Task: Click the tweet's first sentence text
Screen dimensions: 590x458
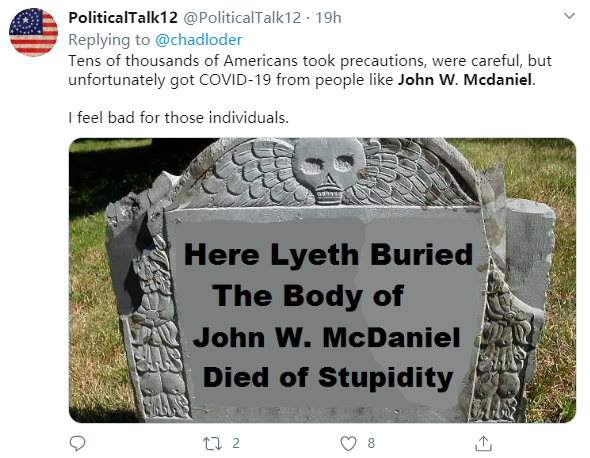Action: (x=310, y=70)
